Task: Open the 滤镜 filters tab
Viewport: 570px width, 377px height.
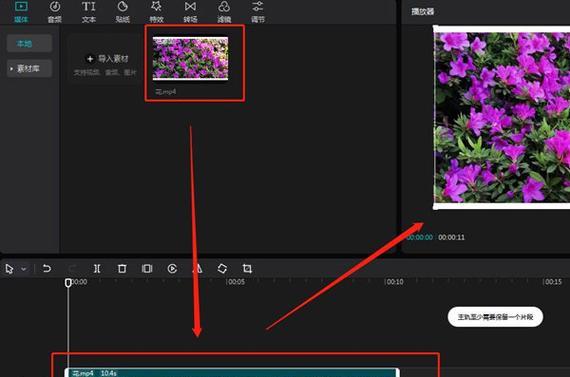Action: [224, 12]
